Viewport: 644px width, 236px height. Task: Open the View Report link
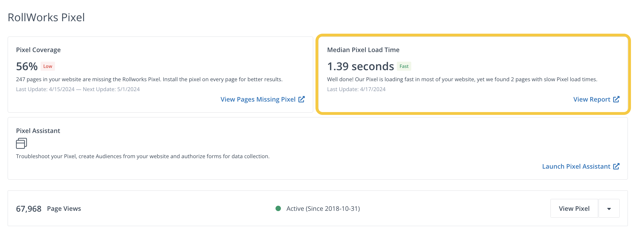click(x=592, y=99)
